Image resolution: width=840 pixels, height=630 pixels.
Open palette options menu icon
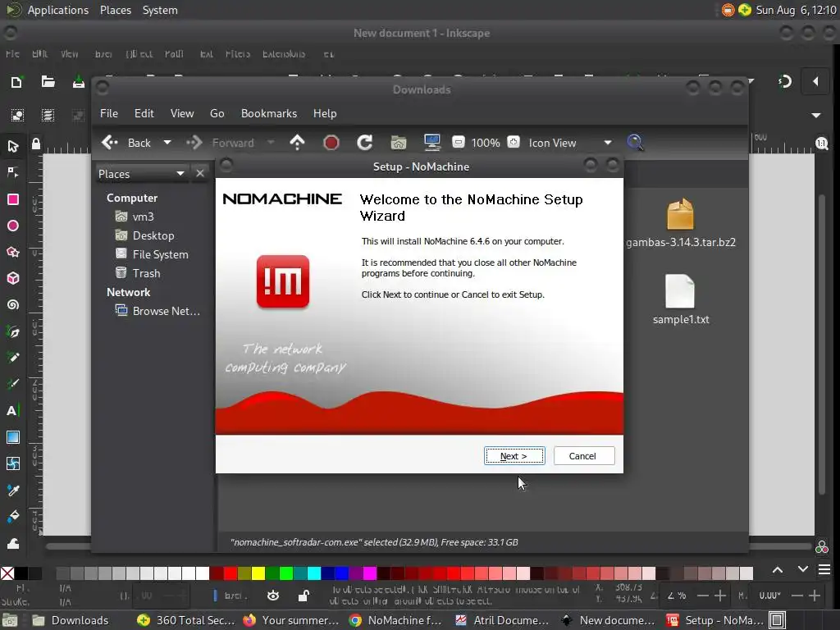click(x=824, y=569)
